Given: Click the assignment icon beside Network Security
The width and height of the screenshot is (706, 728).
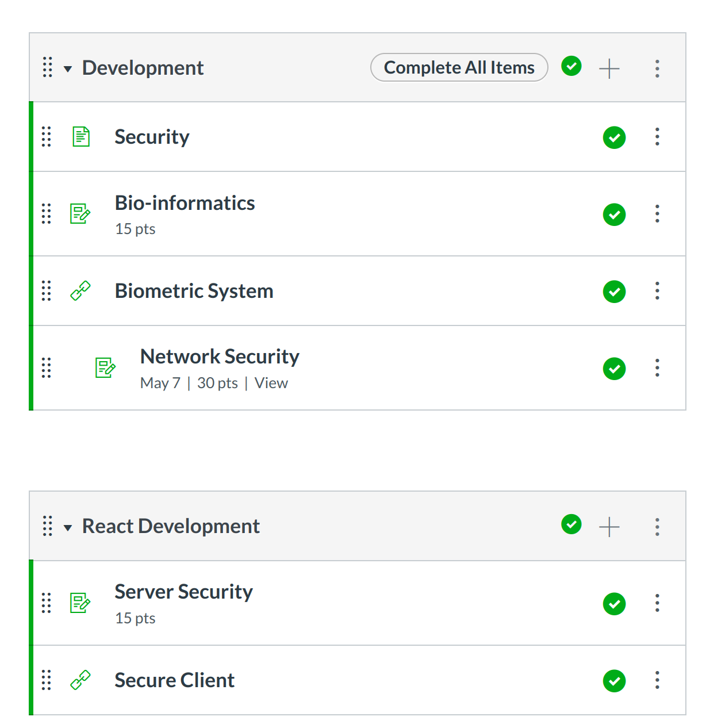Looking at the screenshot, I should click(105, 367).
